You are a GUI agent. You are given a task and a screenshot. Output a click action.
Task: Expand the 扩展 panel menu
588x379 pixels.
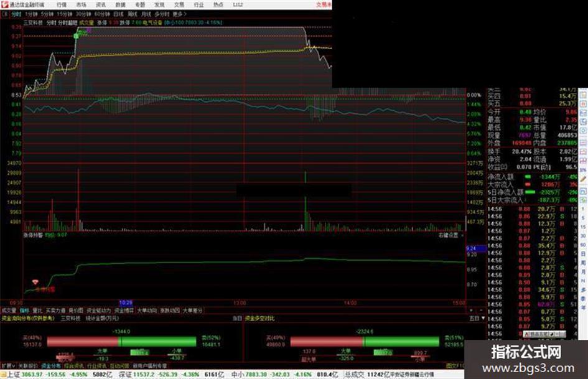pyautogui.click(x=8, y=365)
